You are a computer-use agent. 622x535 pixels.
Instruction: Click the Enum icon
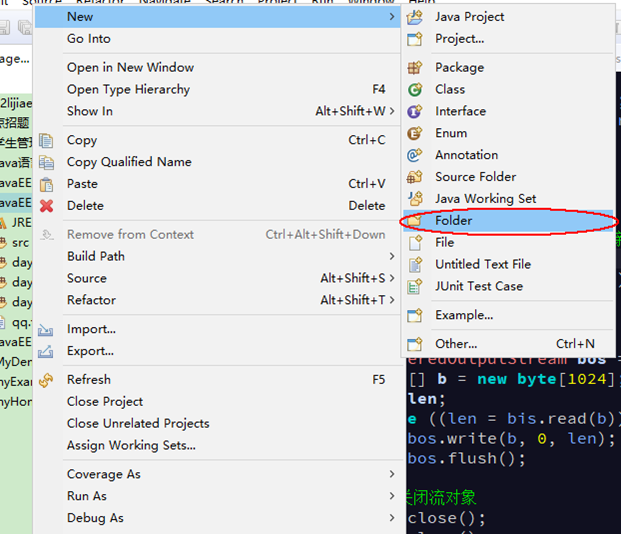pyautogui.click(x=415, y=133)
